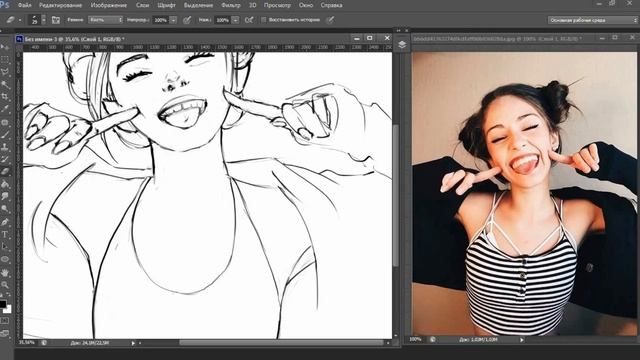Image resolution: width=640 pixels, height=360 pixels.
Task: Select the Healing Brush tool
Action: point(5,122)
